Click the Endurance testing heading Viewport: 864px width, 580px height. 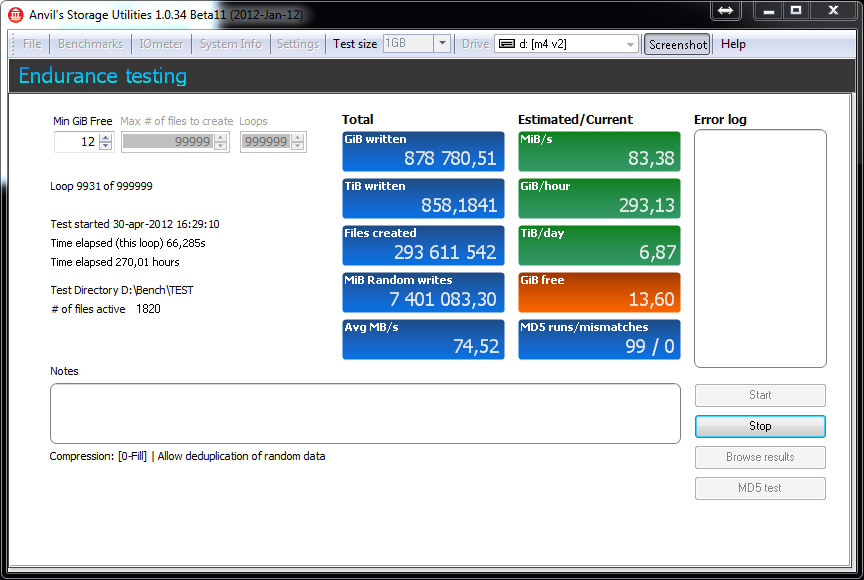click(x=102, y=76)
